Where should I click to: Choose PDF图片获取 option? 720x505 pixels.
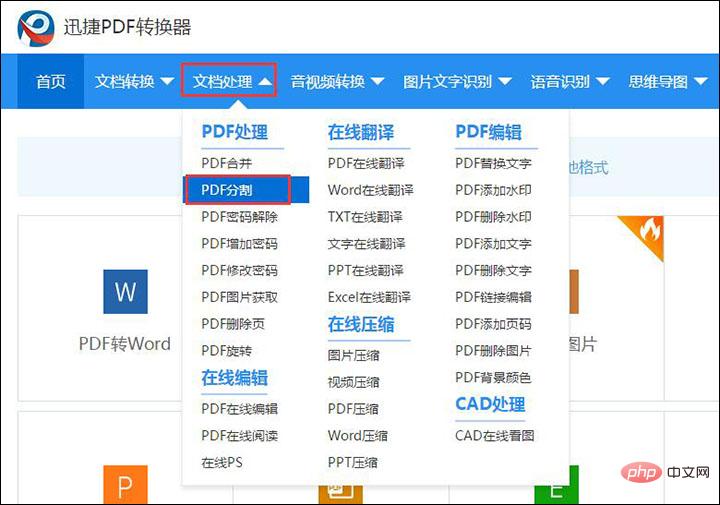point(239,297)
